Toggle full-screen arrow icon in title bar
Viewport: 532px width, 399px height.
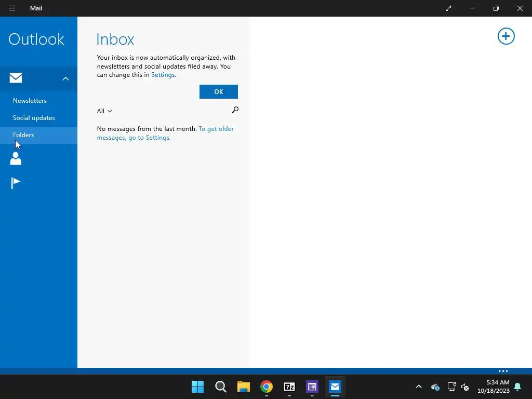pos(448,8)
